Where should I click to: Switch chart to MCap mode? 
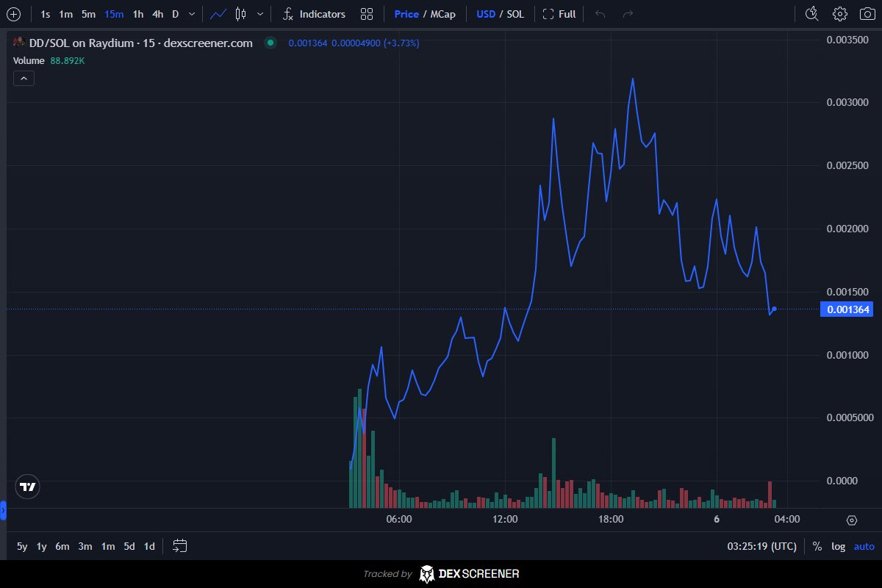[x=442, y=14]
